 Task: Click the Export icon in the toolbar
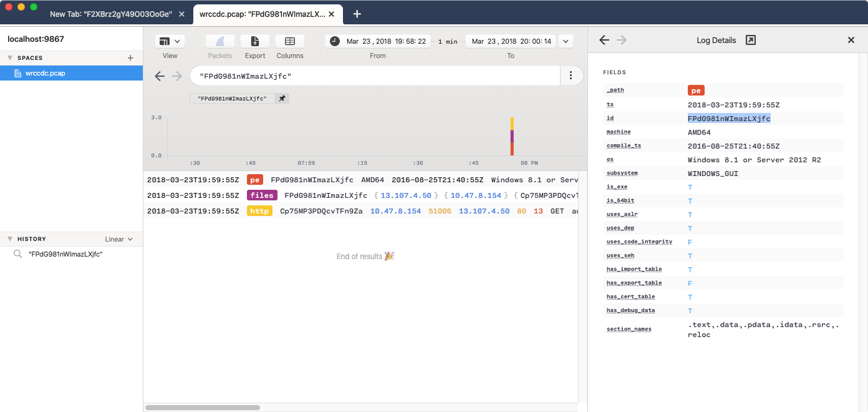[254, 41]
